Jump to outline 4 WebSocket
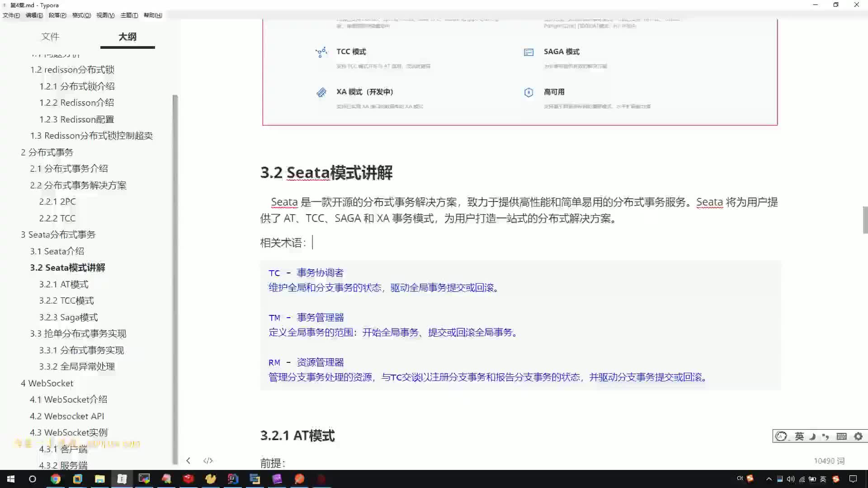The width and height of the screenshot is (868, 488). click(47, 383)
